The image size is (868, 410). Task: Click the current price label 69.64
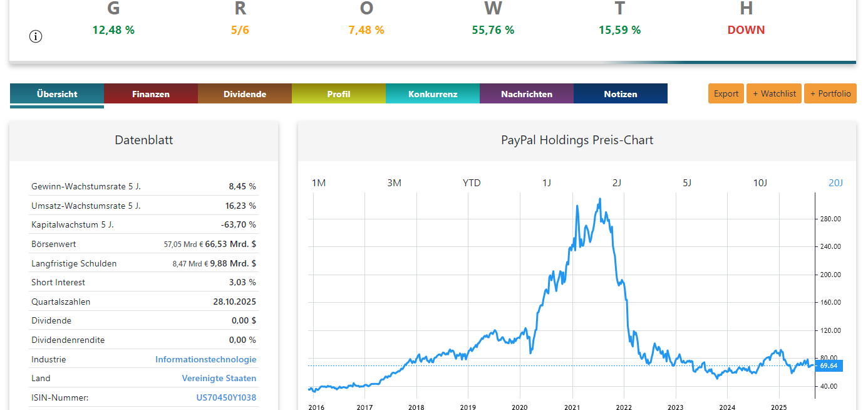tap(829, 365)
